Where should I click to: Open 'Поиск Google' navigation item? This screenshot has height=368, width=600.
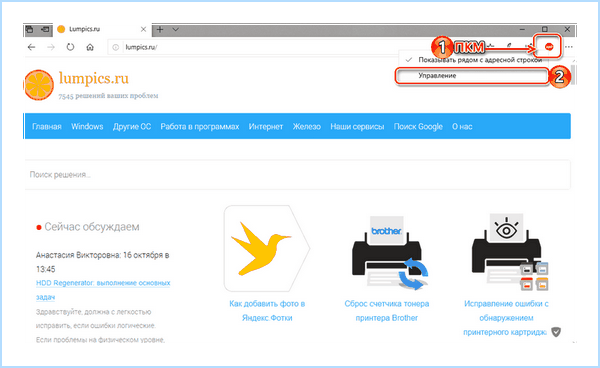pos(418,127)
